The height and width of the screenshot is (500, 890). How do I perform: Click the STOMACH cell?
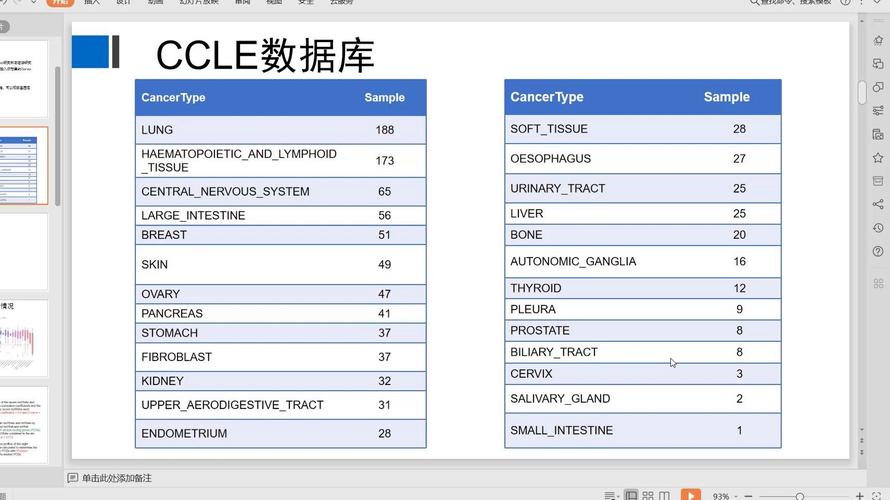click(169, 333)
